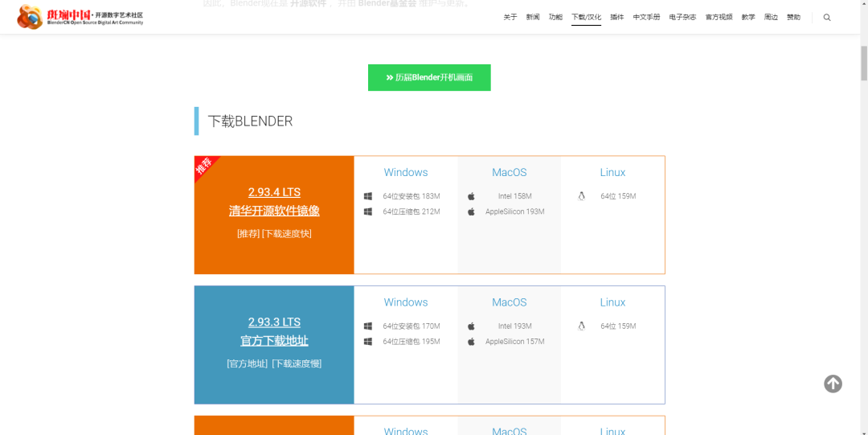Click Linux penguin icon in 2.93.4 card

(x=581, y=196)
